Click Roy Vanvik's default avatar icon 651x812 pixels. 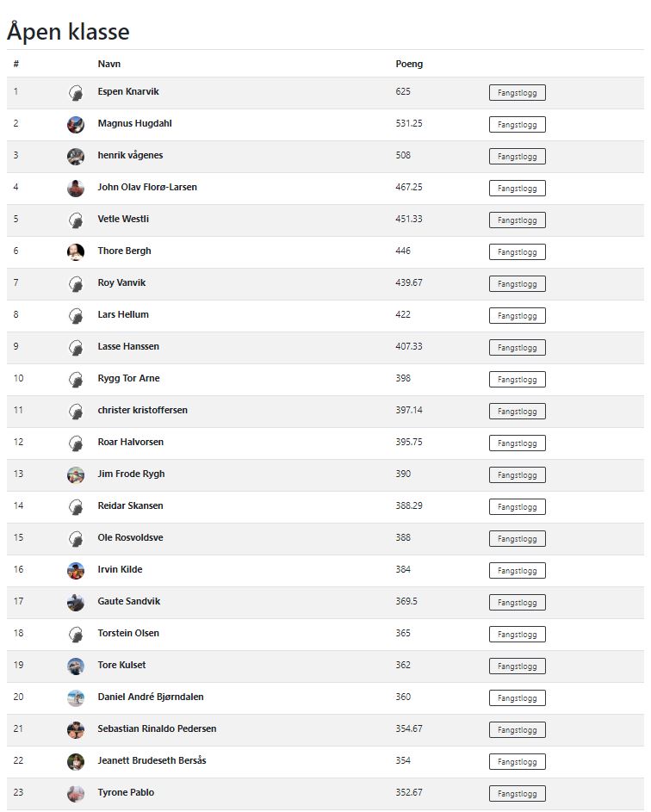[76, 283]
